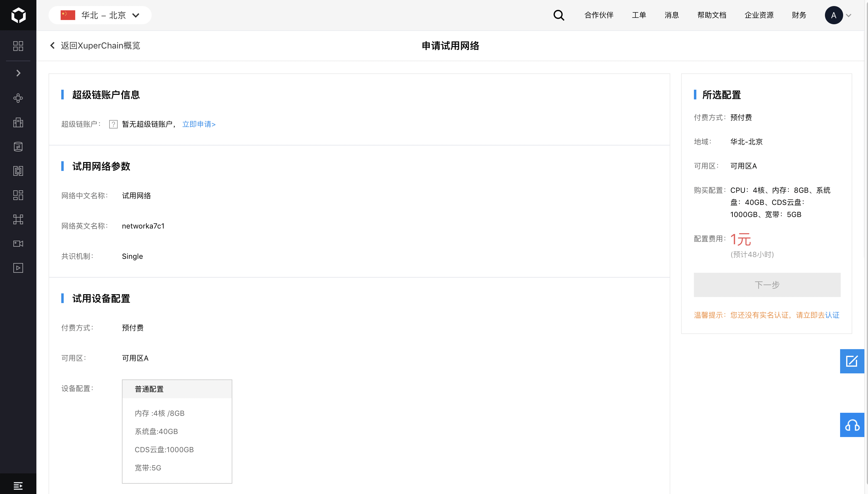
Task: Click the user avatar A
Action: (x=833, y=15)
